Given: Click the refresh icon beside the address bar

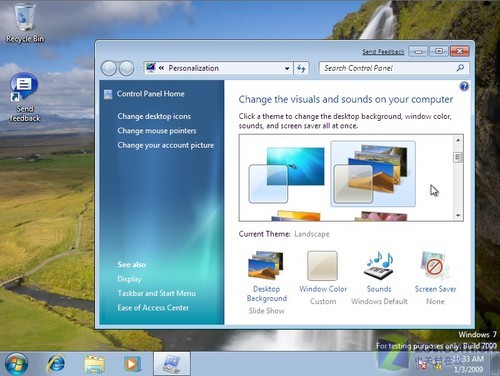Looking at the screenshot, I should (301, 68).
